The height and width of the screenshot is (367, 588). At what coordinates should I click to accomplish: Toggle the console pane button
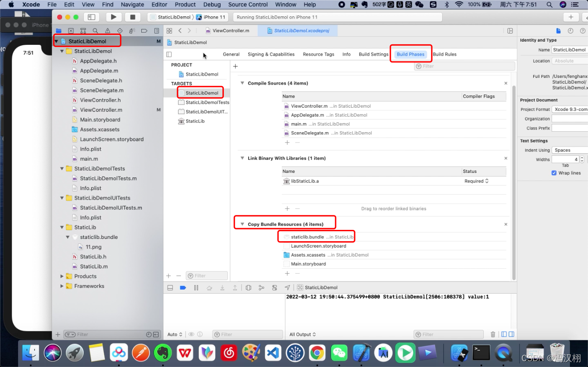coord(511,334)
